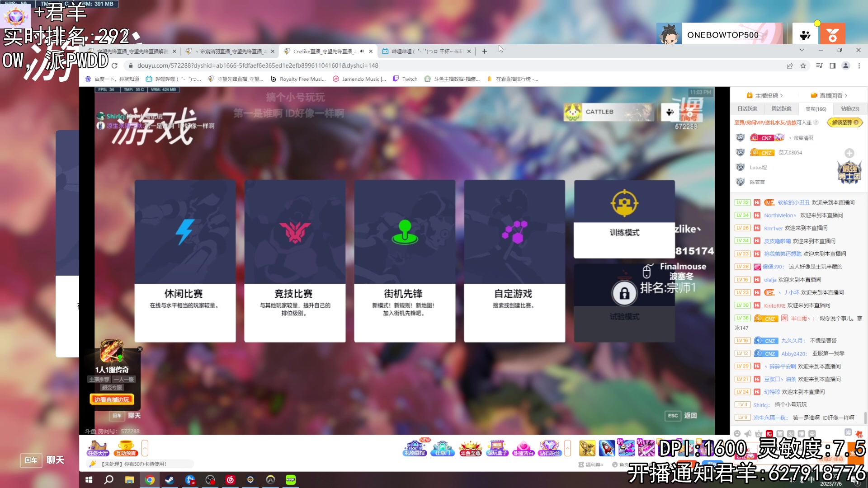The image size is (868, 488).
Task: Expand 主播投稿 section arrow
Action: (781, 96)
